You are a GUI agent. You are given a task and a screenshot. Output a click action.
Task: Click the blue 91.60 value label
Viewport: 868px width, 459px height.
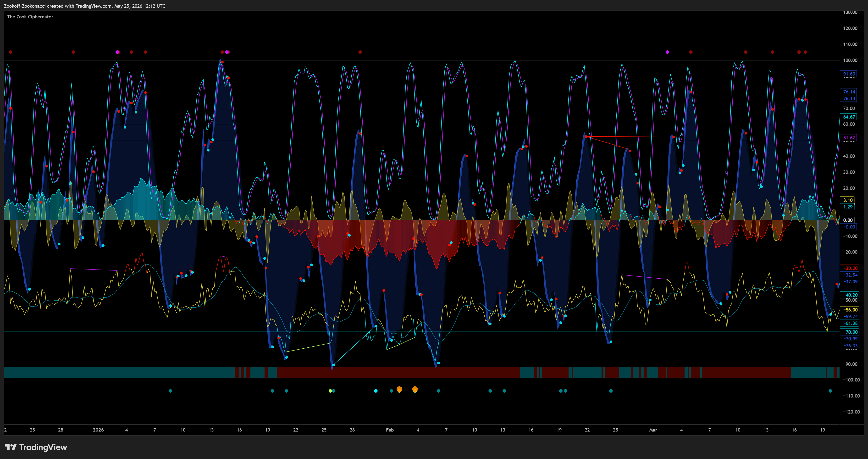pyautogui.click(x=849, y=74)
